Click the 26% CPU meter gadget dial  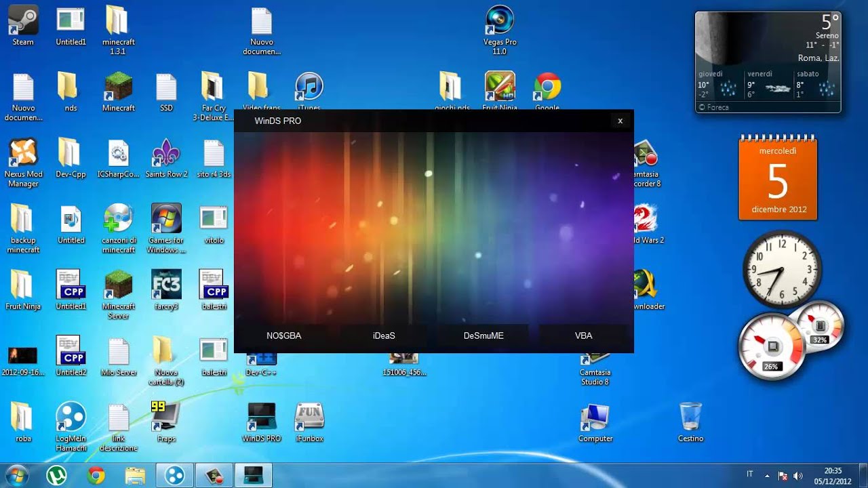[772, 347]
